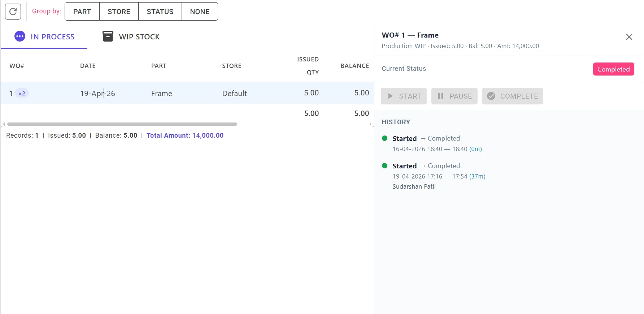This screenshot has width=644, height=314.
Task: Click the green dot of the 19-04-2026 history entry
Action: (385, 165)
